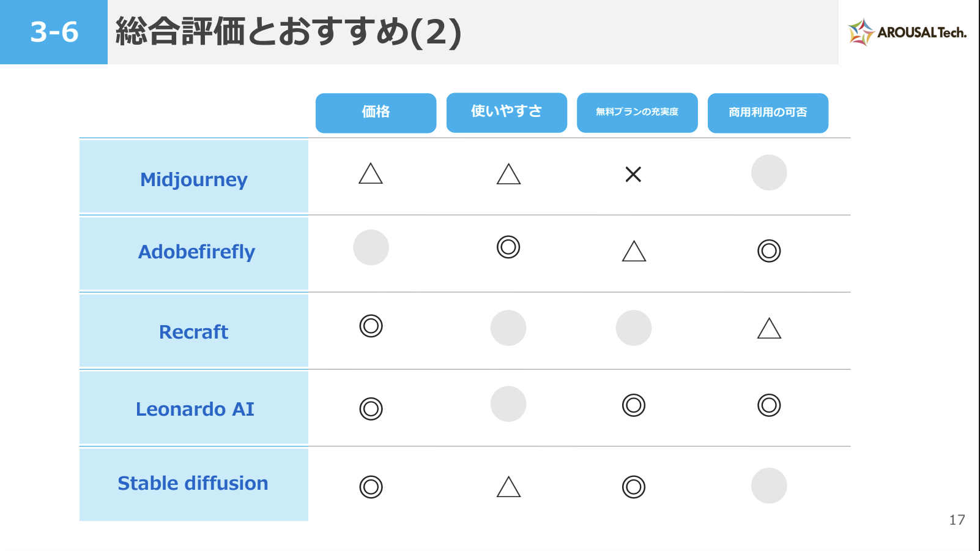Click Adobefirefly's triangle under 無料プランの充実度
980x551 pixels.
[x=634, y=251]
